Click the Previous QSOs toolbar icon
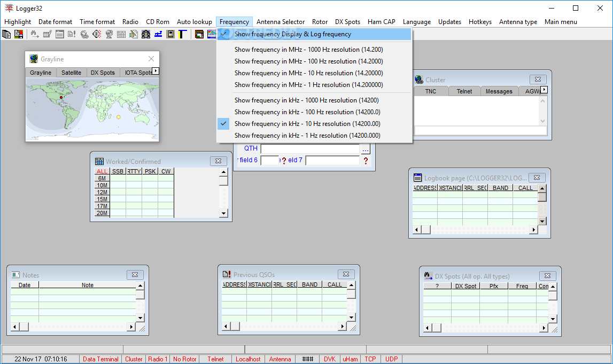 tap(72, 34)
